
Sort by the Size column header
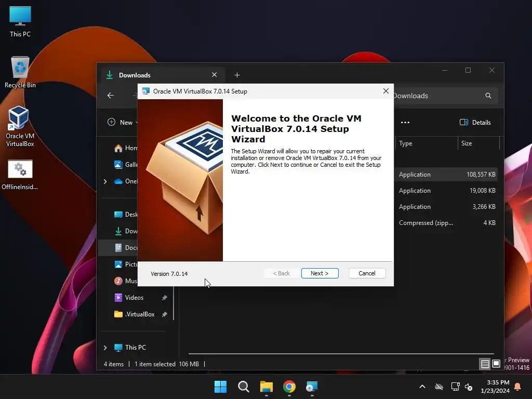(478, 143)
